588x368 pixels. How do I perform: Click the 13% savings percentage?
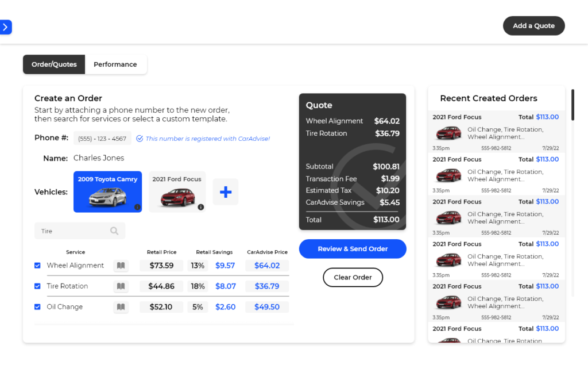(x=198, y=266)
